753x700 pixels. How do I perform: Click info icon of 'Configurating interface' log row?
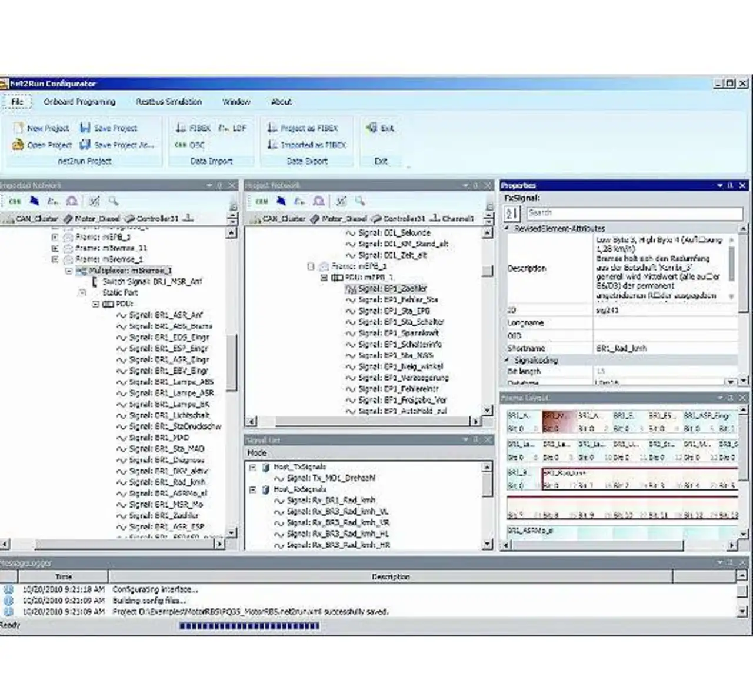[8, 589]
